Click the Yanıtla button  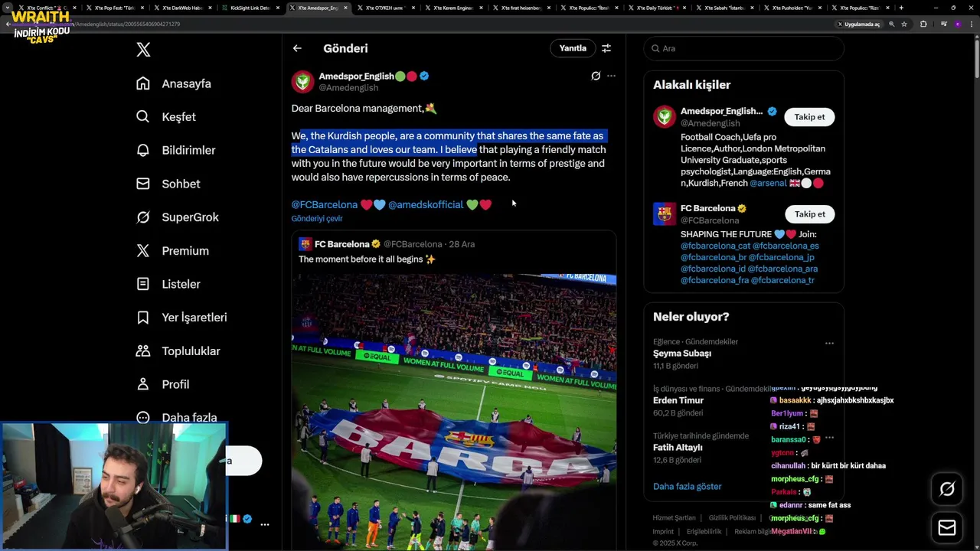tap(573, 48)
